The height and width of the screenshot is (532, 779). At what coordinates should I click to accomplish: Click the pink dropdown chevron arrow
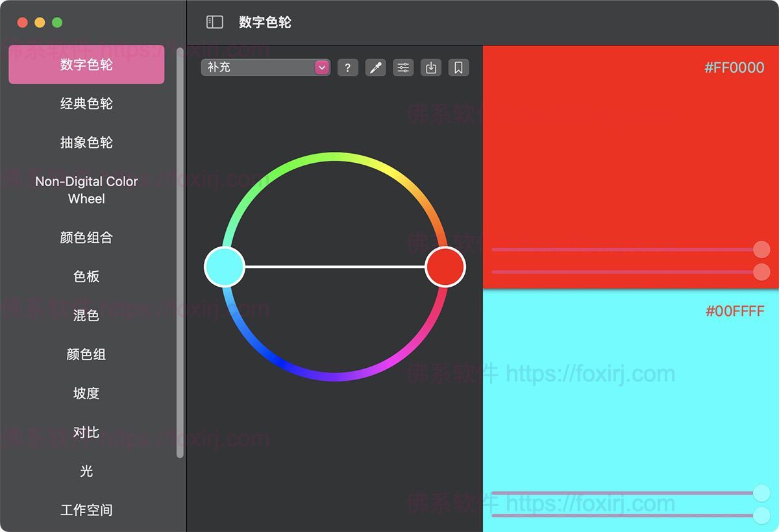point(321,67)
